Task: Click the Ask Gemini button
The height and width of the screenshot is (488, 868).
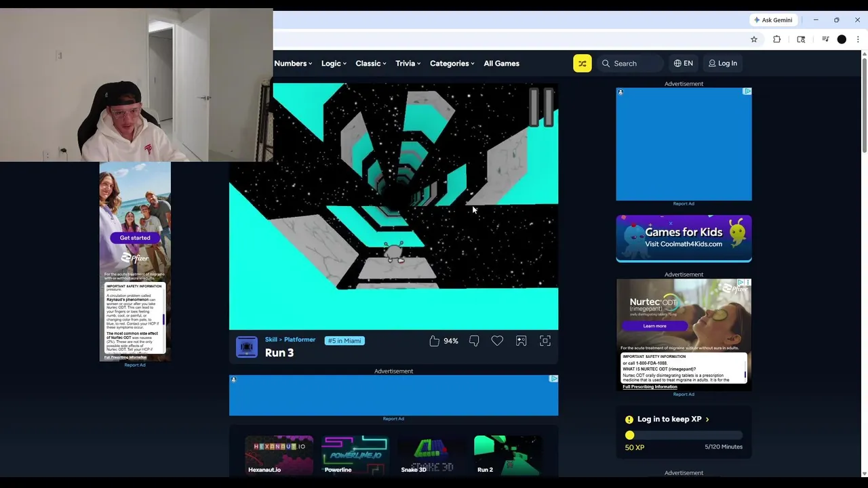Action: (773, 20)
